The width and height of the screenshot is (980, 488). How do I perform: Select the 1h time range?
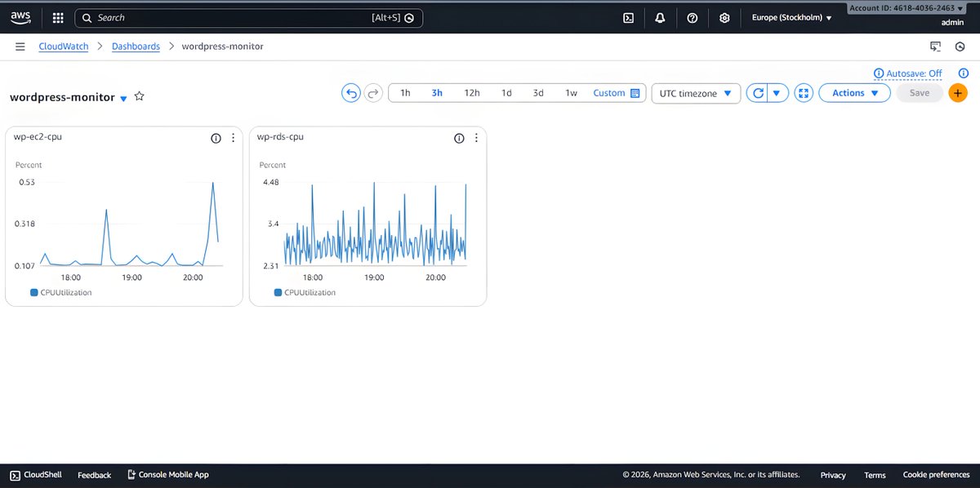(x=405, y=93)
